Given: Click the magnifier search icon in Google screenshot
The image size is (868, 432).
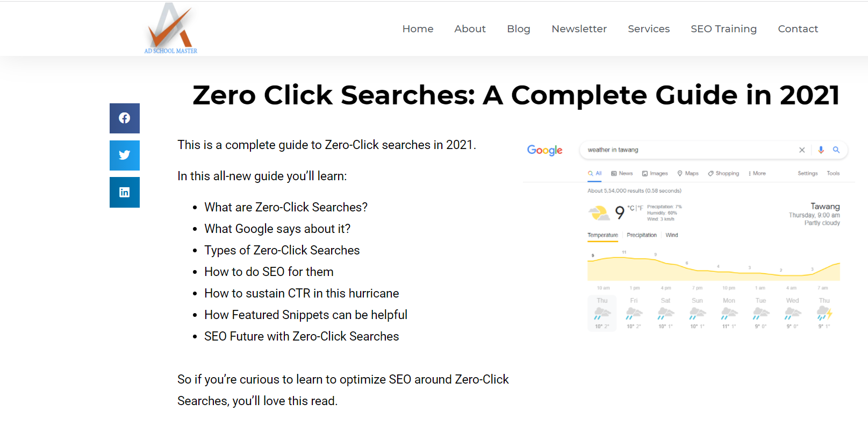Looking at the screenshot, I should [x=836, y=150].
